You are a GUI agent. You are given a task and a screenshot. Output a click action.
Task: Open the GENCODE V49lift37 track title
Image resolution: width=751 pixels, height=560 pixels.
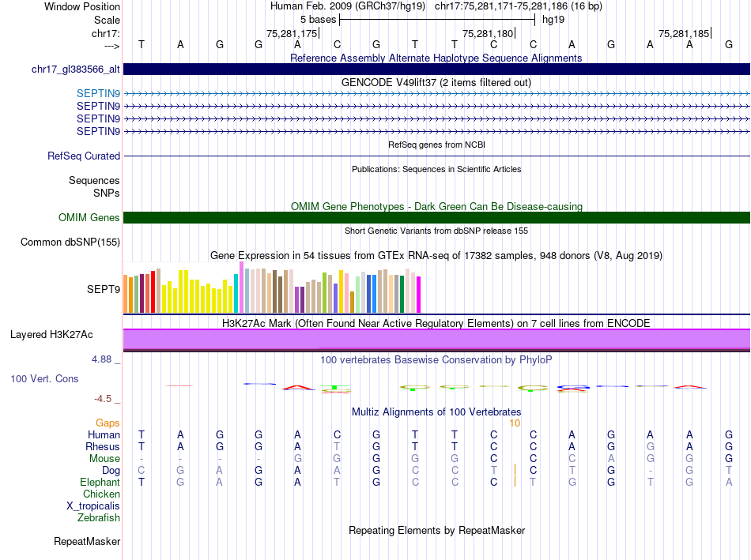pyautogui.click(x=436, y=82)
